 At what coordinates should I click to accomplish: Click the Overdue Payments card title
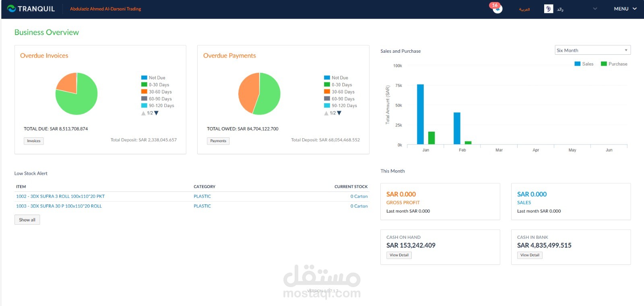229,56
